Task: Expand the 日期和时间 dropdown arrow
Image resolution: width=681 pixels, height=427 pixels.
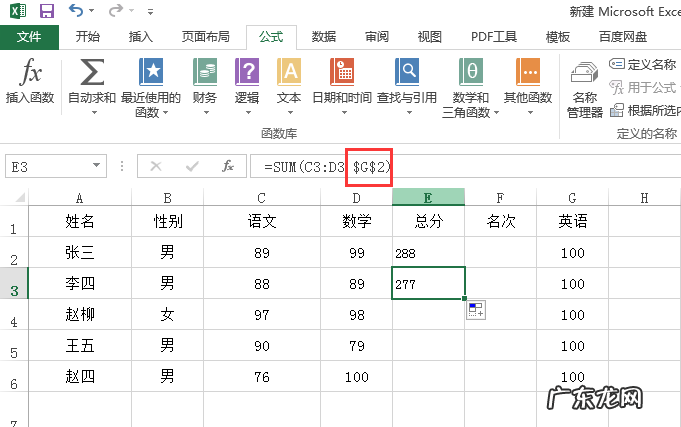Action: 344,113
